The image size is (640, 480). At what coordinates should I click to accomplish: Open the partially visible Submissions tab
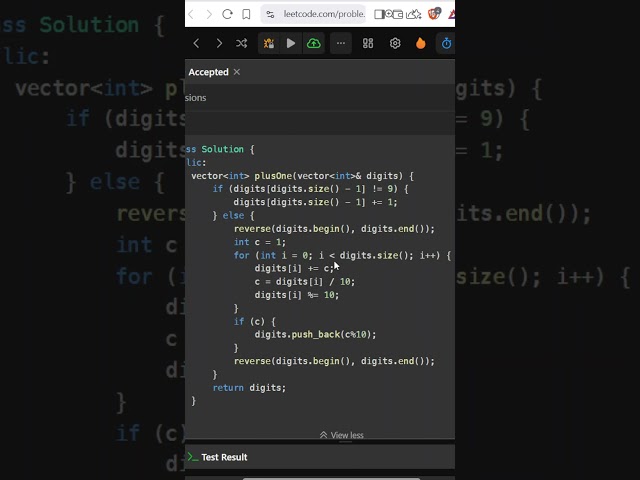tap(196, 98)
